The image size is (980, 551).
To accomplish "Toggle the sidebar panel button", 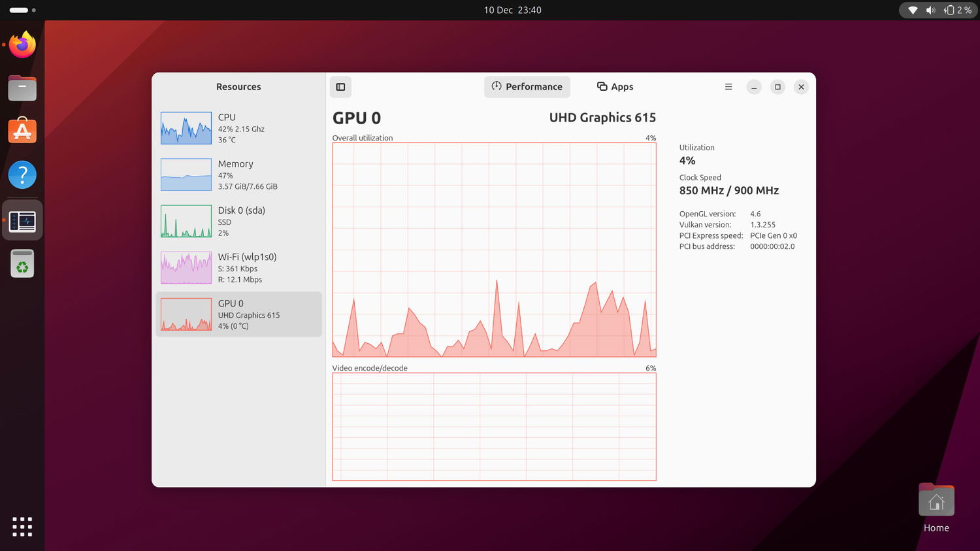I will 340,87.
